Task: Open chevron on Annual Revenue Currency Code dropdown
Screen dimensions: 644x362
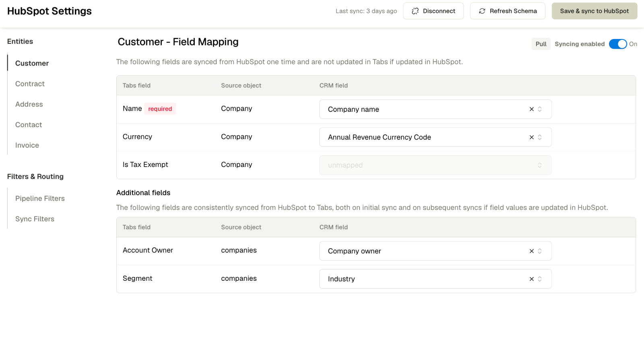Action: click(x=540, y=137)
